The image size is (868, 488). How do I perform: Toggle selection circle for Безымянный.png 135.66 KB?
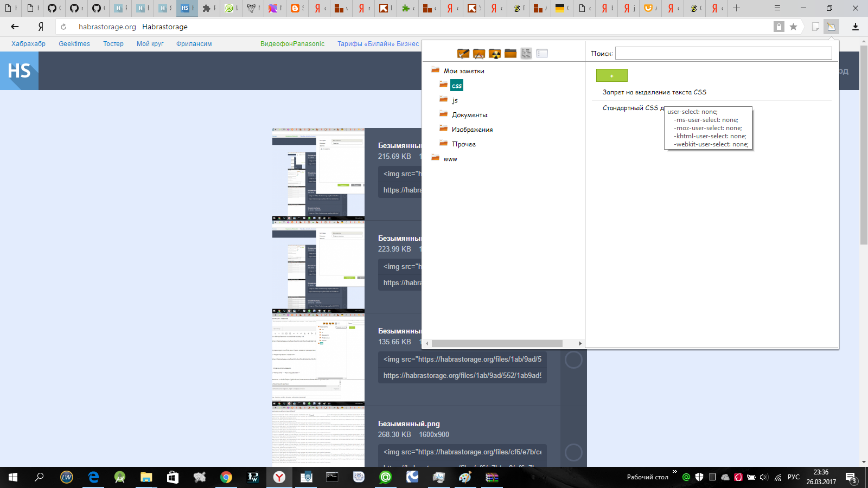click(x=573, y=359)
